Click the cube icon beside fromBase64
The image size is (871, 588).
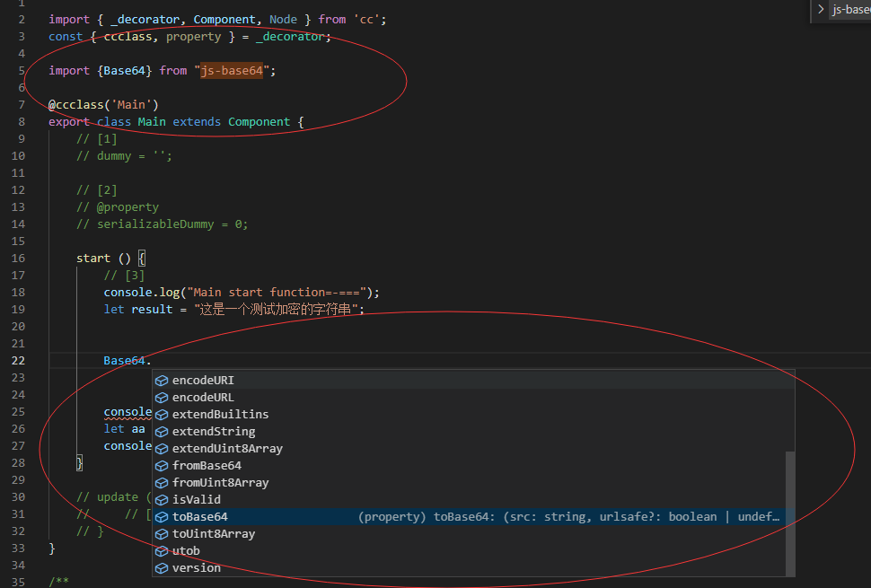coord(162,466)
